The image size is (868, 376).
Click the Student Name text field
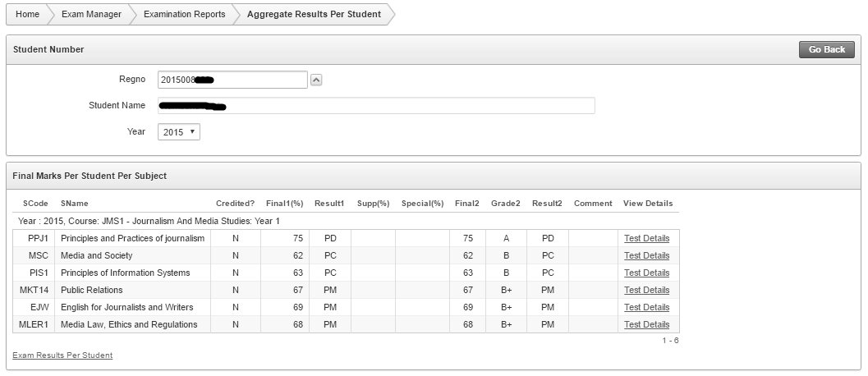click(375, 106)
